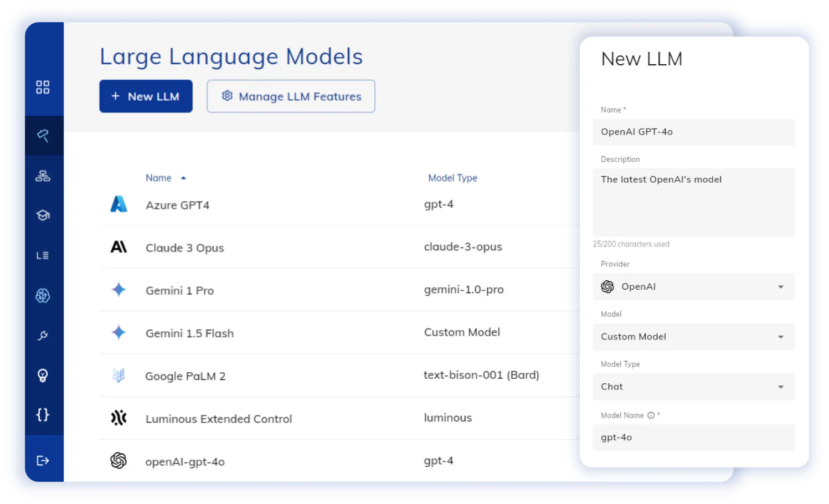Select the Google PaLM 2 row name
The width and height of the screenshot is (829, 504).
[185, 377]
